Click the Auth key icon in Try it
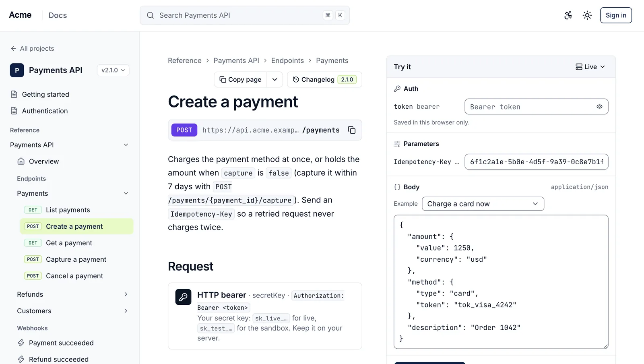 point(397,89)
